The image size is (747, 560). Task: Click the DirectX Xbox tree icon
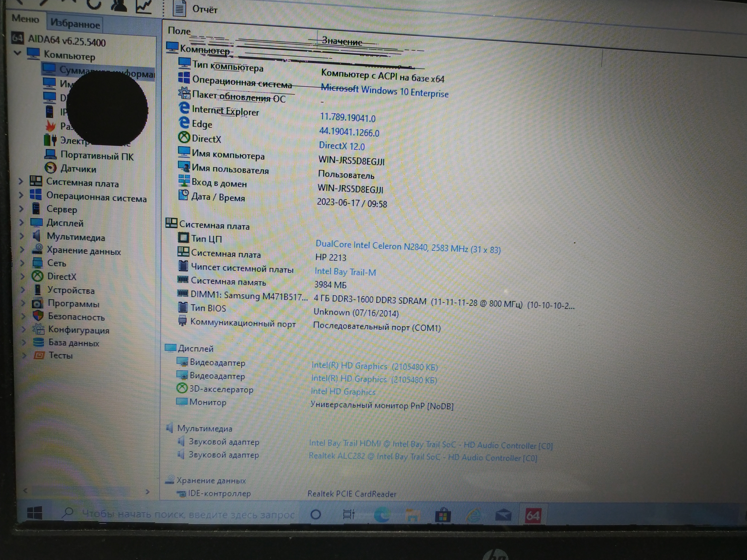[x=37, y=276]
